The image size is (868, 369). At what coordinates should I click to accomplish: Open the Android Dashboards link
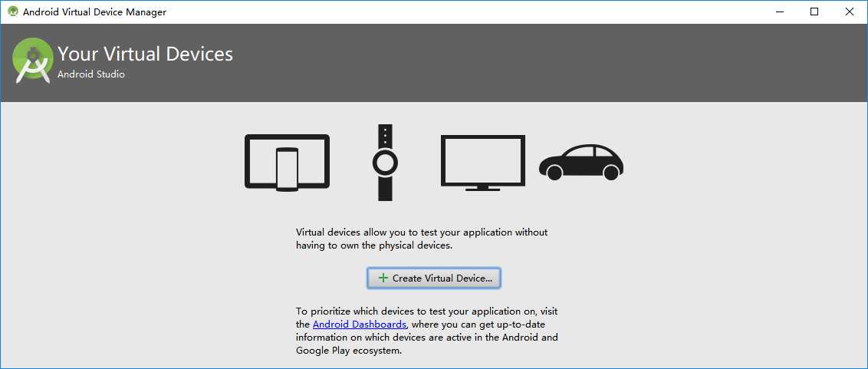tap(360, 324)
